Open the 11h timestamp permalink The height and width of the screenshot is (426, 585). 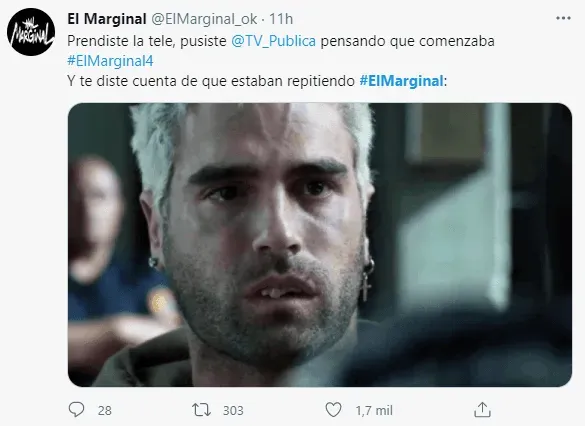click(x=281, y=19)
